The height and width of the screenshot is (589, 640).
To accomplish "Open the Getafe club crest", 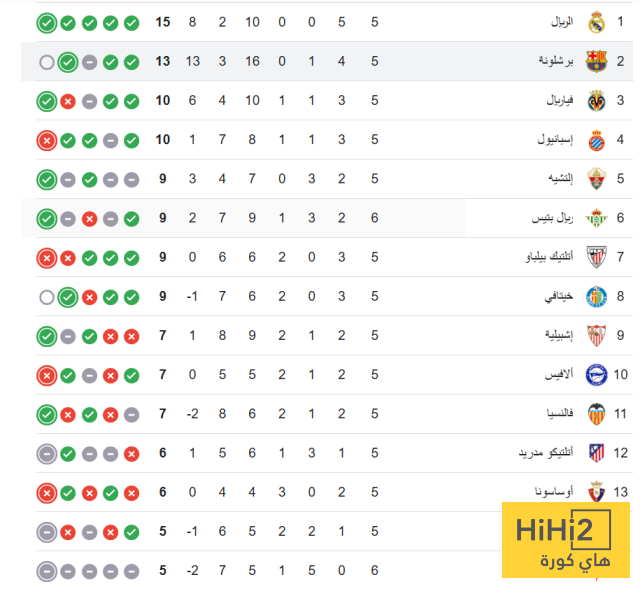I will [596, 296].
